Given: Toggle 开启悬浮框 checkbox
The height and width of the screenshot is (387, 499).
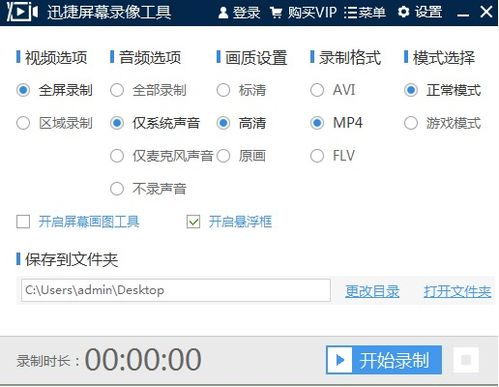Looking at the screenshot, I should click(x=193, y=222).
